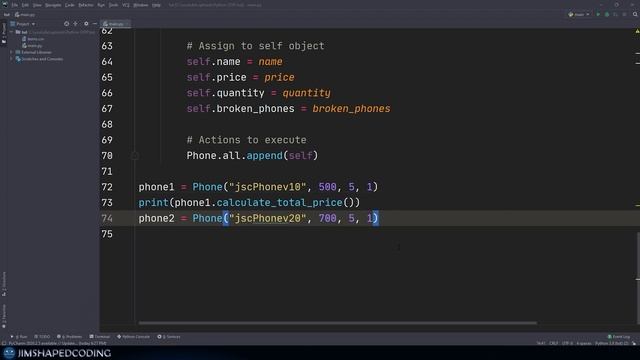This screenshot has width=640, height=360.
Task: Open the Run tool window tab
Action: (19, 337)
